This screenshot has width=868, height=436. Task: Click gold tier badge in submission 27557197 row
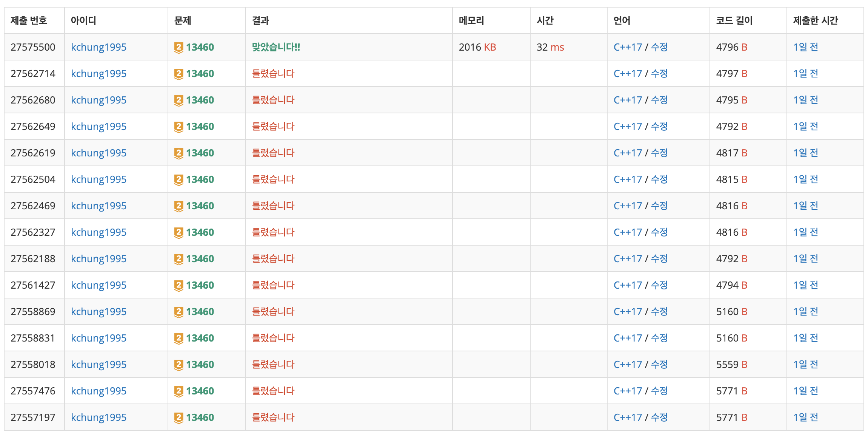click(x=179, y=418)
